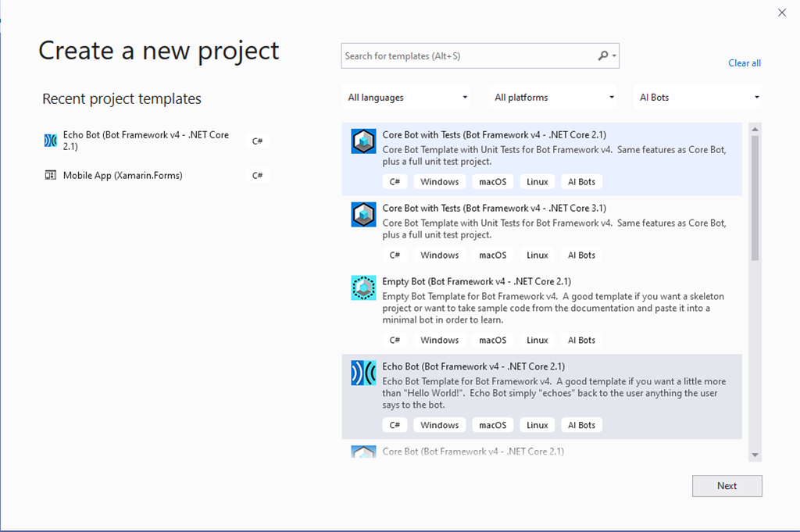
Task: Click the search magnifier icon
Action: click(602, 55)
